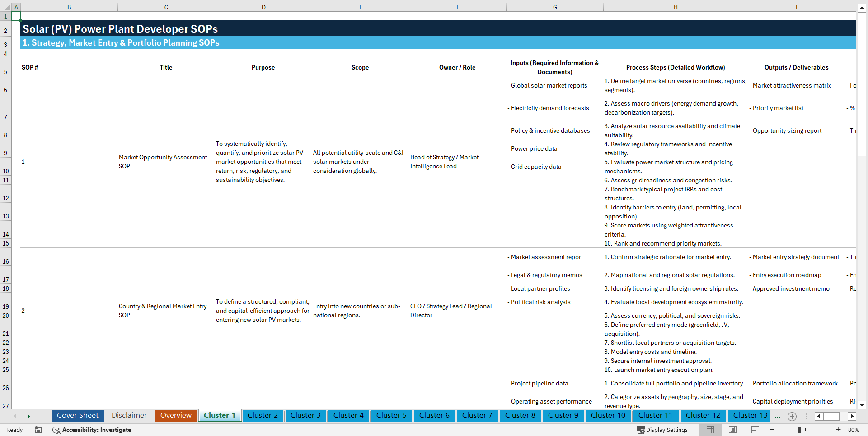
Task: Switch to Page Layout view icon
Action: (732, 430)
